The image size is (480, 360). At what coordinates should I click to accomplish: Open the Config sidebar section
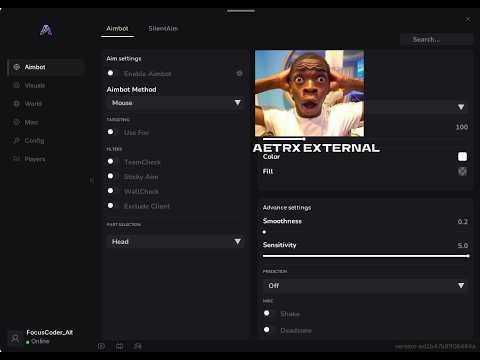[x=45, y=141]
